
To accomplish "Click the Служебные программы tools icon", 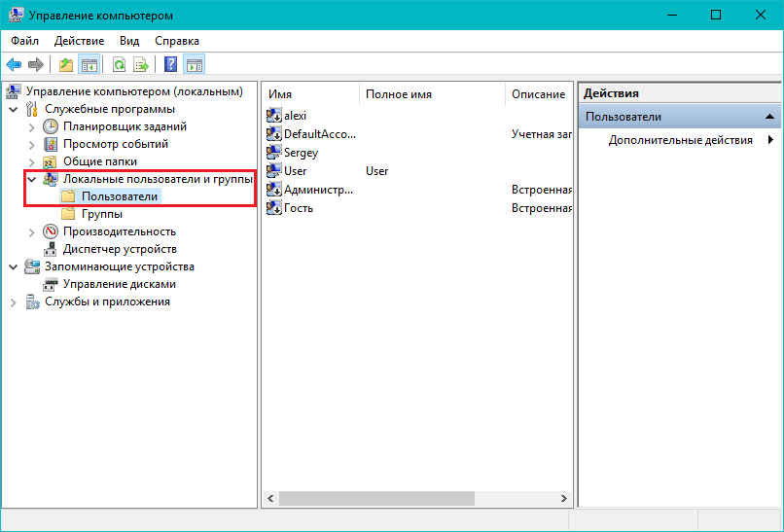I will pyautogui.click(x=32, y=109).
